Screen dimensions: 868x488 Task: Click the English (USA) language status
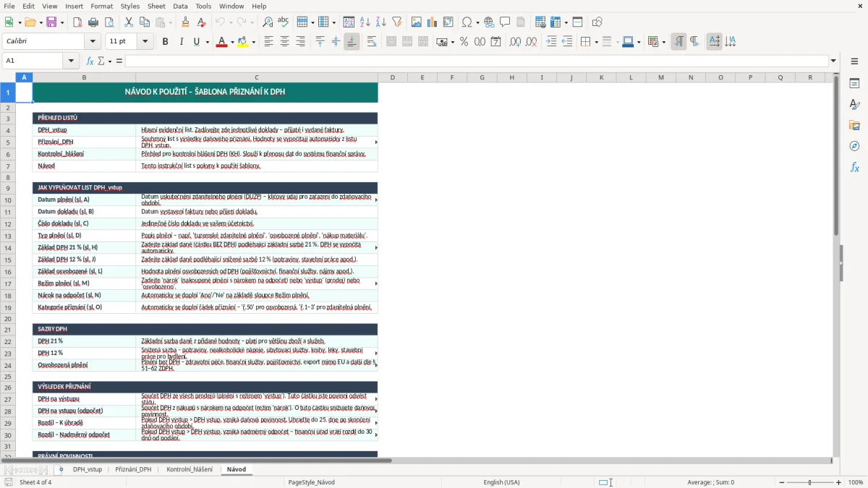pyautogui.click(x=501, y=482)
